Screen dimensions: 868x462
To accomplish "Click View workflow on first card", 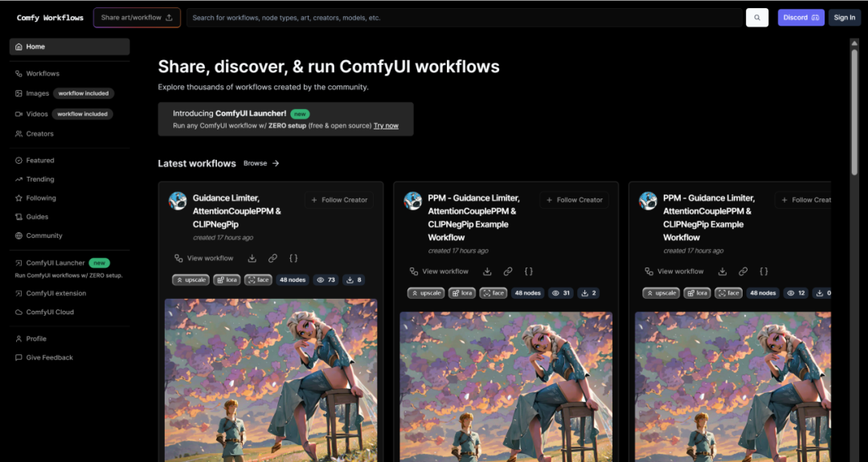I will (x=203, y=258).
